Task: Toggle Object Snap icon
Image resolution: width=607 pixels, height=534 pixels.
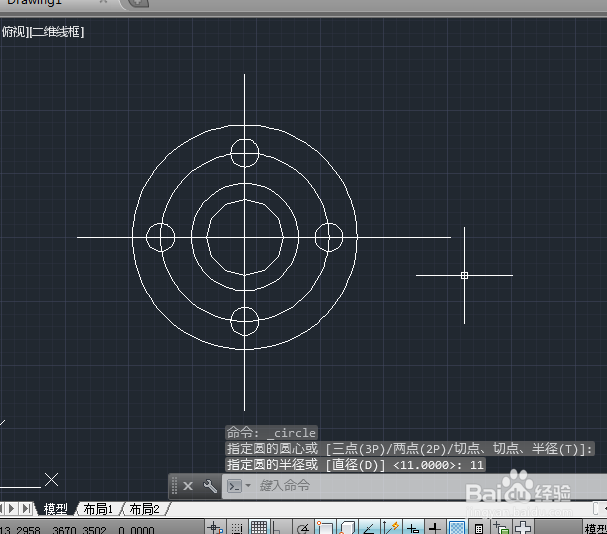Action: tap(325, 528)
